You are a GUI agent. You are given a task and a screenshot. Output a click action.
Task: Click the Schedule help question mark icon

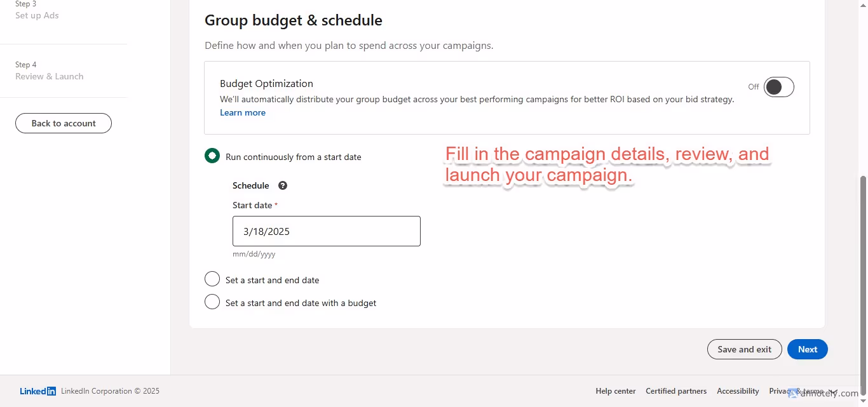coord(282,185)
